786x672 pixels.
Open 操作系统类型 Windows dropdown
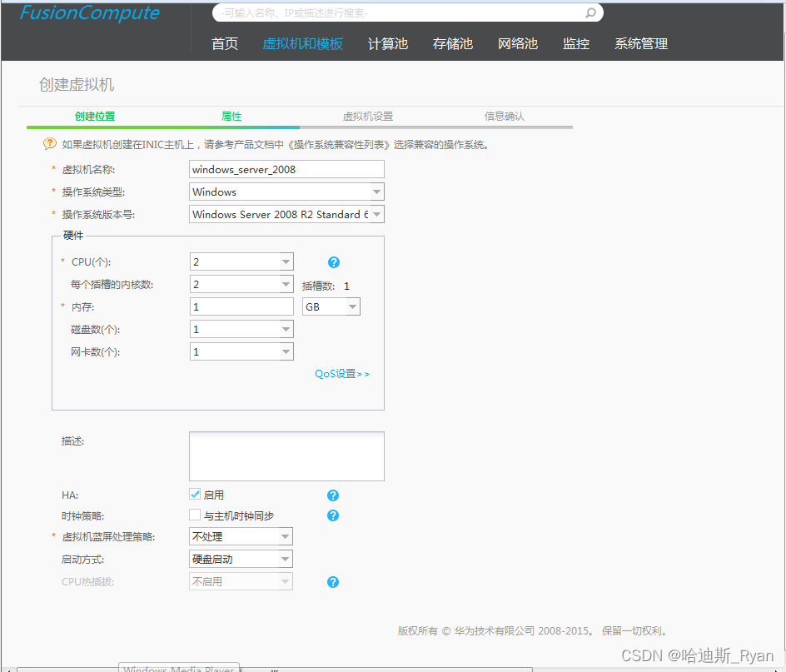[x=286, y=192]
